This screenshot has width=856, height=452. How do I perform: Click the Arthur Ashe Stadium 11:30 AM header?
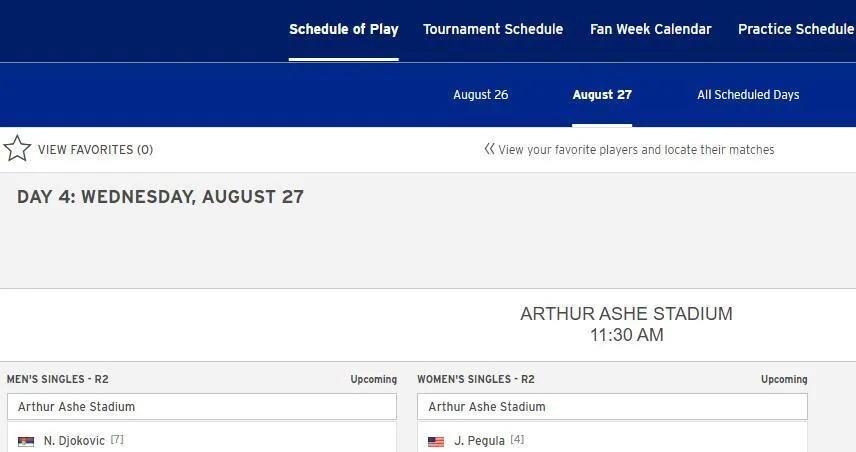tap(626, 324)
